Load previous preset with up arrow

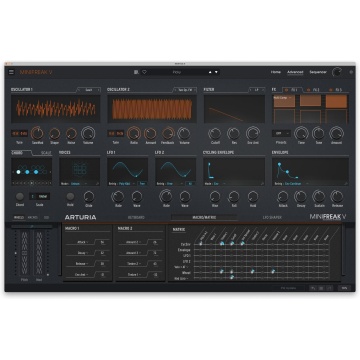click(x=210, y=72)
